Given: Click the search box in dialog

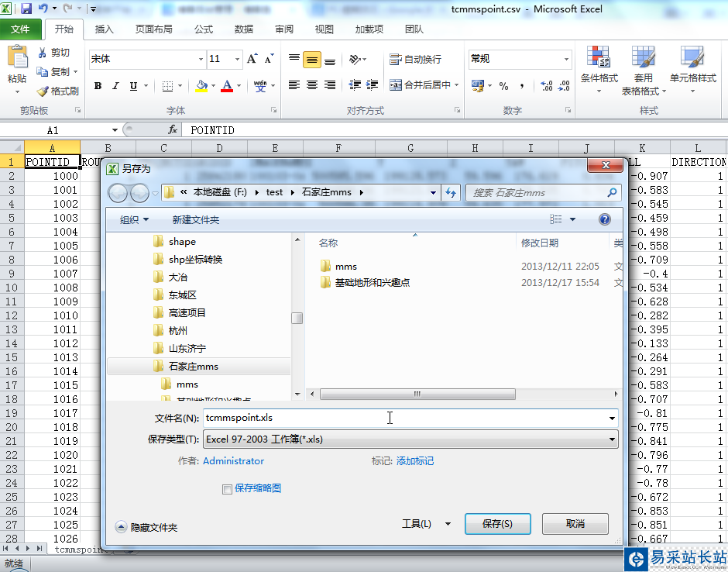Looking at the screenshot, I should coord(544,192).
